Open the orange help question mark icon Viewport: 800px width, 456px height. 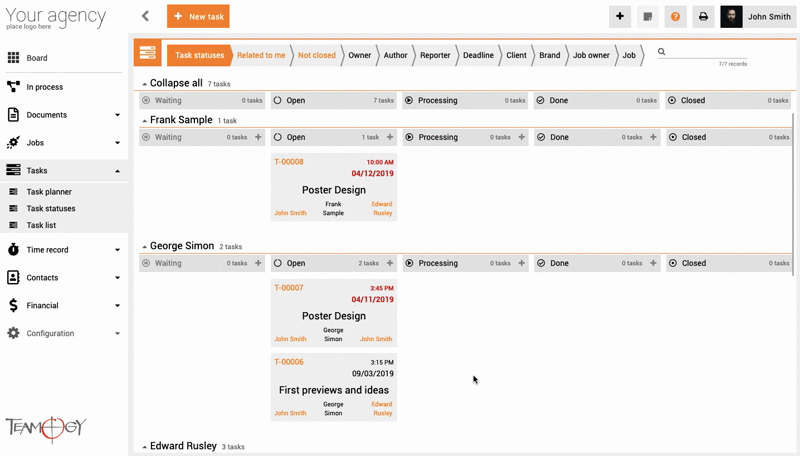click(x=675, y=17)
